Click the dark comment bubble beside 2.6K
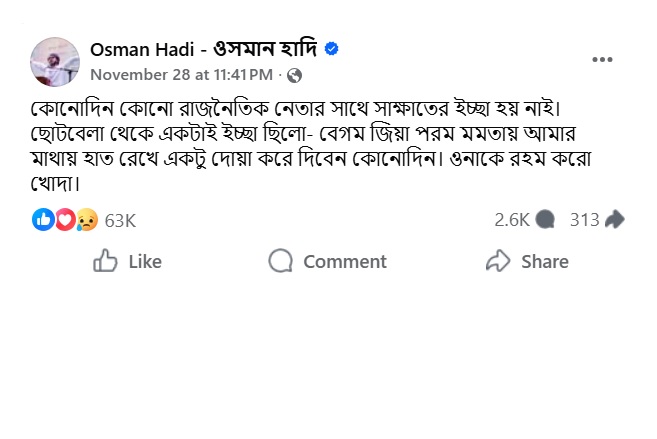The height and width of the screenshot is (439, 657). pyautogui.click(x=546, y=220)
